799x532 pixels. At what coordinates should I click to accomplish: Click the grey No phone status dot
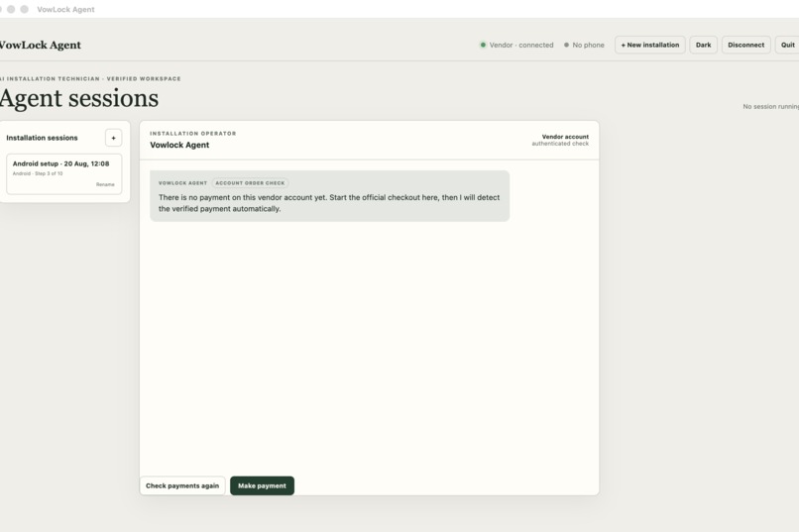[x=566, y=45]
